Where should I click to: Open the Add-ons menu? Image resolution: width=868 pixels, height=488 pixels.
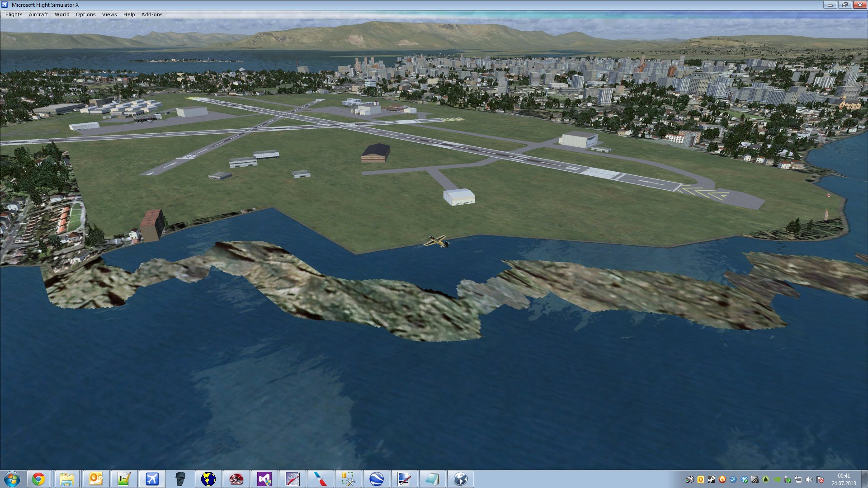pyautogui.click(x=152, y=14)
